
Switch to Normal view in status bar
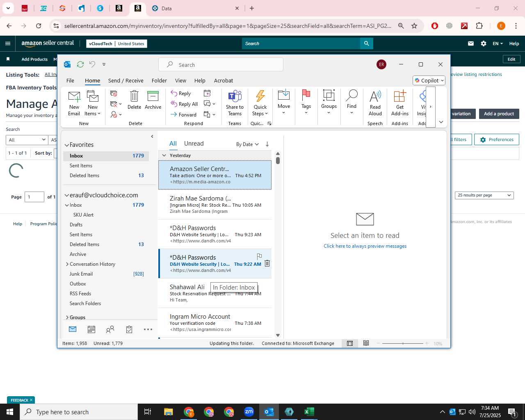(x=350, y=344)
